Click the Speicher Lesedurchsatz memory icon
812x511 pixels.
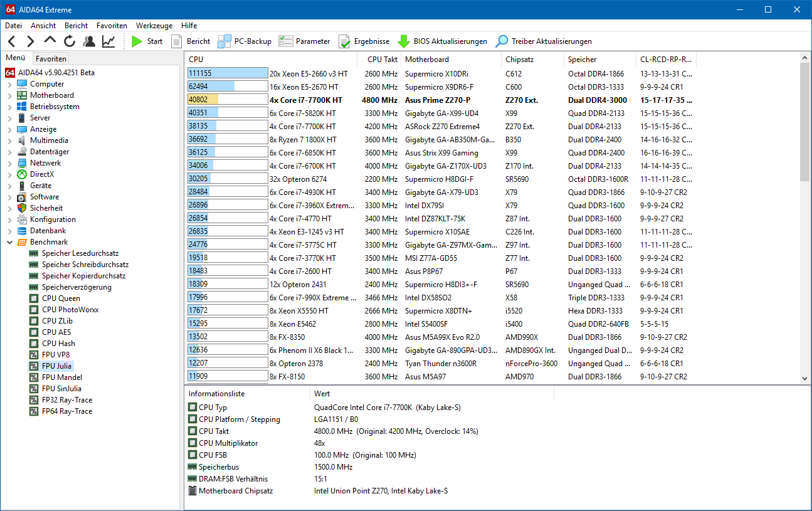coord(34,253)
